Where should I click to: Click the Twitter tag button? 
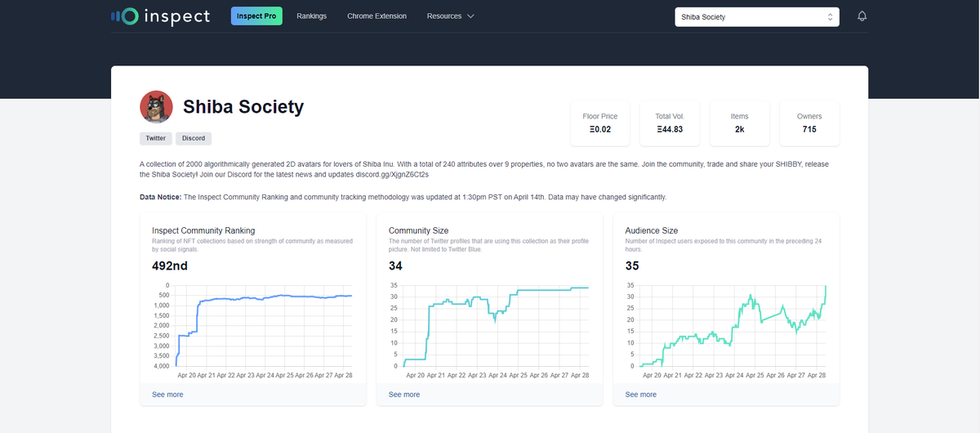[155, 139]
